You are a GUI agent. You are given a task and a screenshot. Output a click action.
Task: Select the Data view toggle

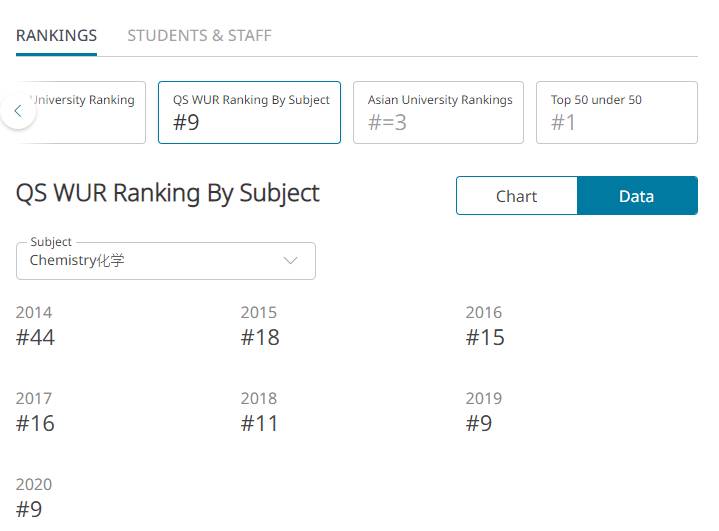point(636,196)
